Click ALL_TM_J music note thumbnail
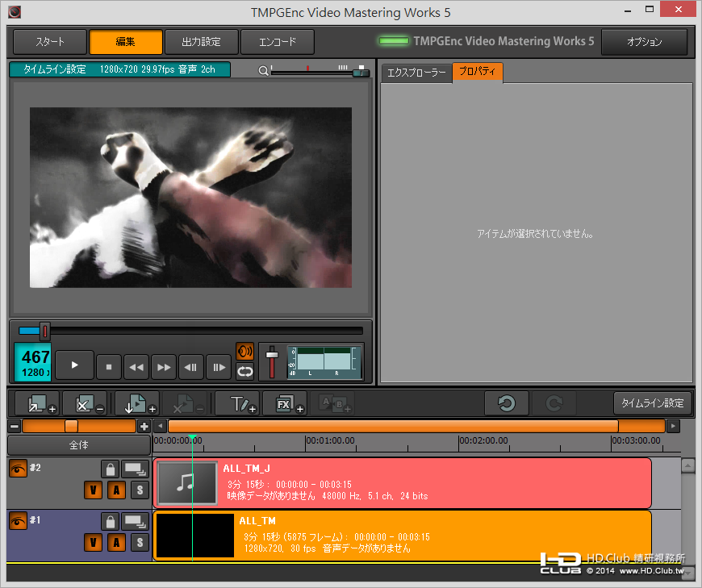 [187, 483]
